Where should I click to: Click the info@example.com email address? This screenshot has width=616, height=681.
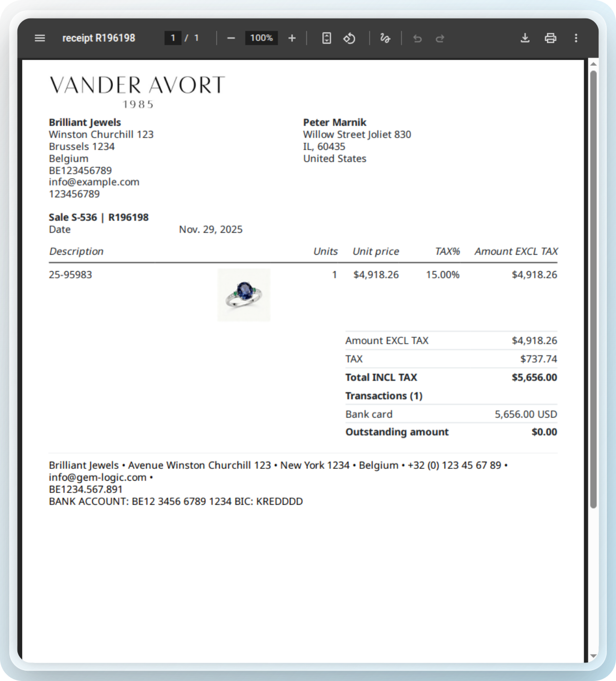point(94,182)
